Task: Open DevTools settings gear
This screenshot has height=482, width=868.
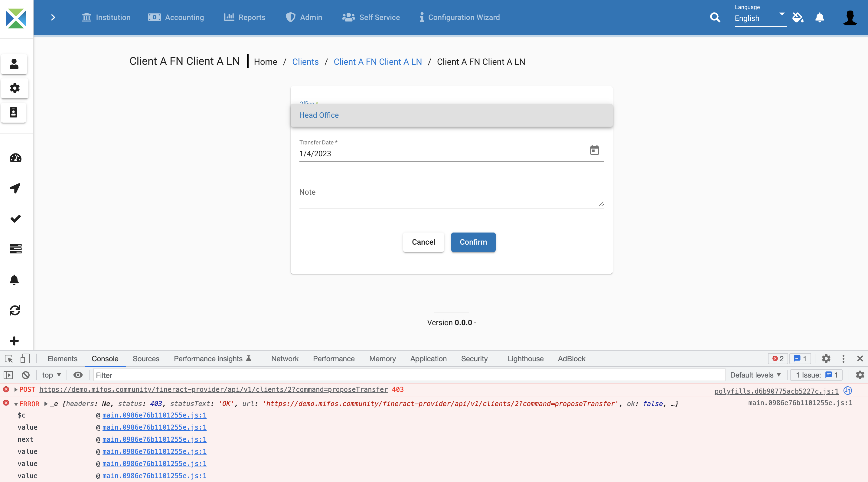Action: point(826,359)
